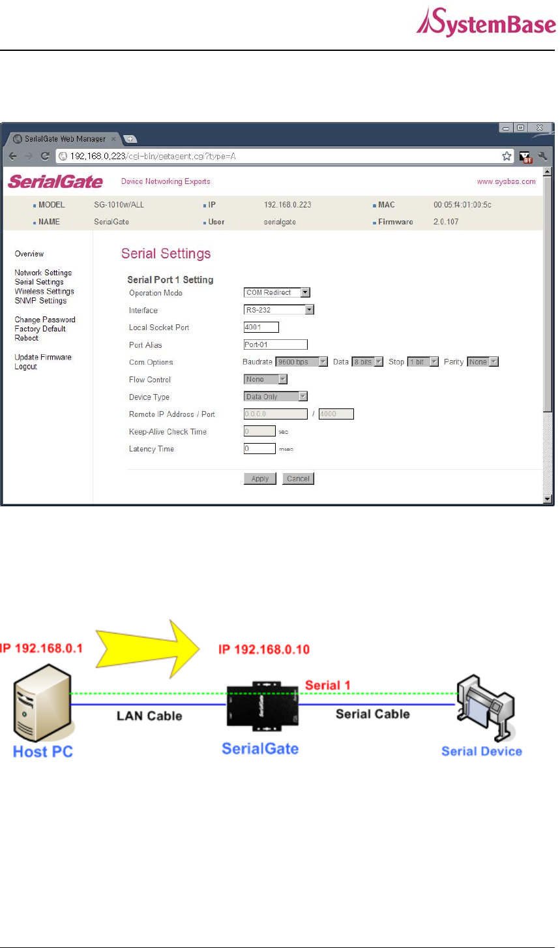Open the www.sysbas.com link
Image resolution: width=560 pixels, height=948 pixels.
[507, 181]
